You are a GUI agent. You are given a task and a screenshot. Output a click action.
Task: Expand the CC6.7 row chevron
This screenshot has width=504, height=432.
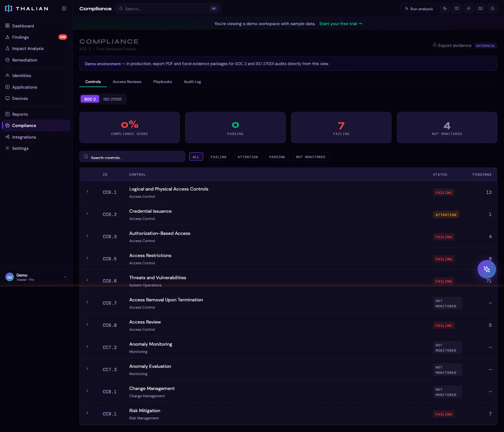pyautogui.click(x=87, y=302)
